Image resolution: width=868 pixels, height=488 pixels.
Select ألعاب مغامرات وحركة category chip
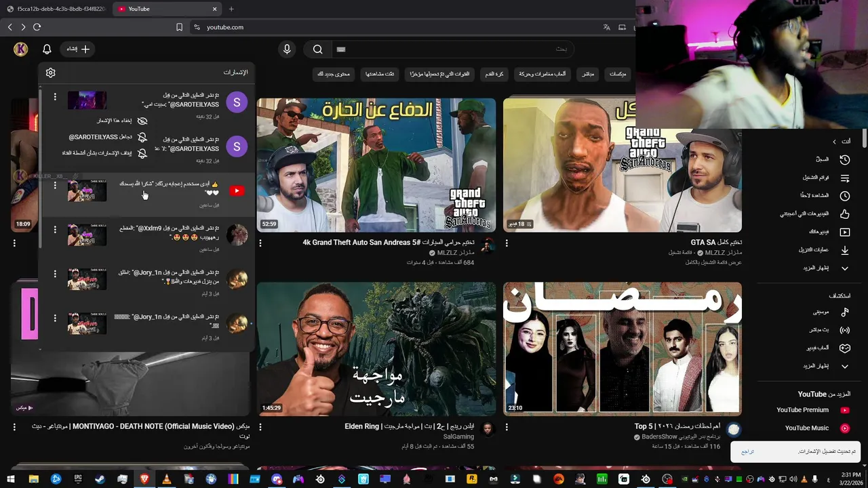pyautogui.click(x=542, y=73)
